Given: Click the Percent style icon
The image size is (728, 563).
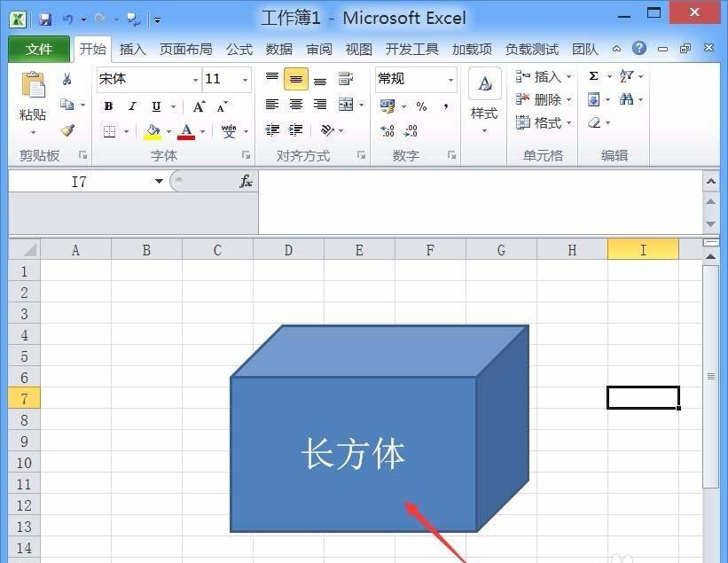Looking at the screenshot, I should coord(420,106).
